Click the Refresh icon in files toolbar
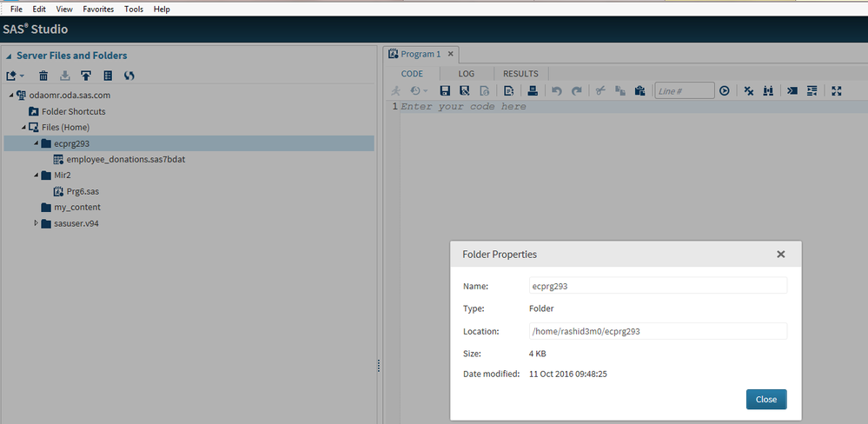Screen dimensions: 868x424 click(x=129, y=76)
